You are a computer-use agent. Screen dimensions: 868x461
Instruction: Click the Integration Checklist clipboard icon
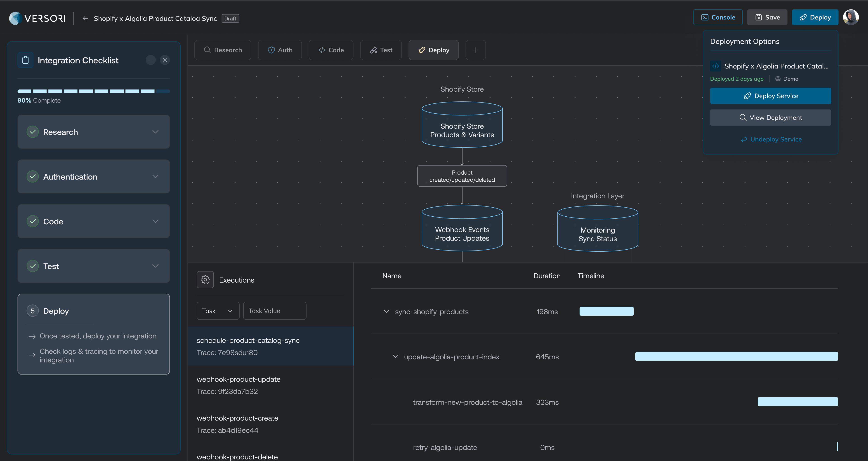26,60
